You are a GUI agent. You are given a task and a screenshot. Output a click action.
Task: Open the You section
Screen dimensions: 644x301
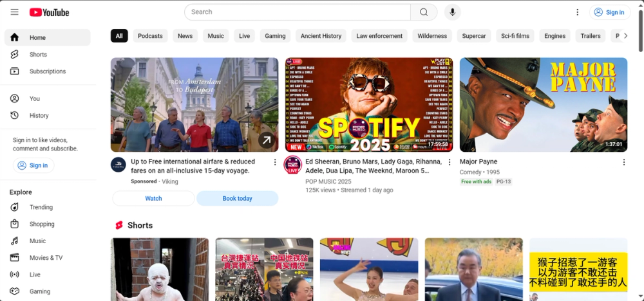pyautogui.click(x=47, y=98)
